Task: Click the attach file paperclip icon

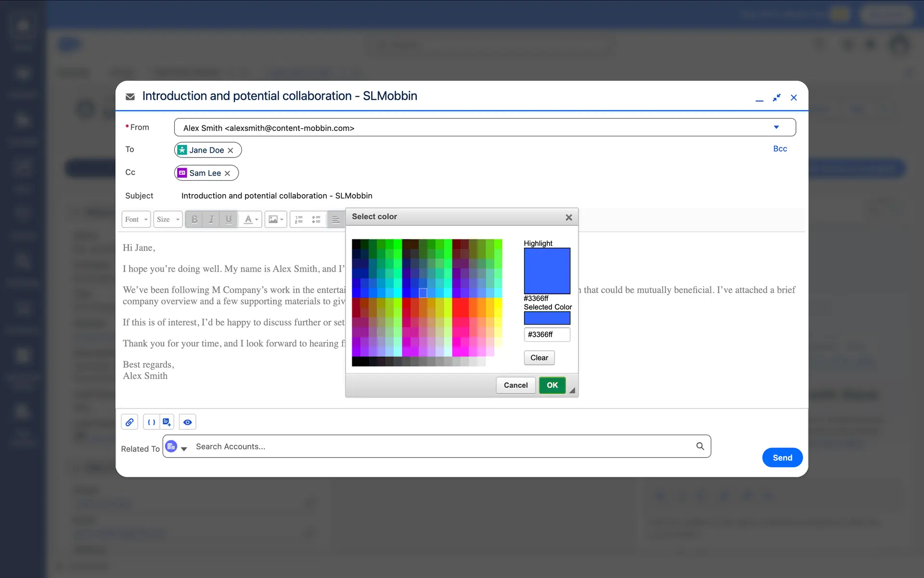Action: coord(129,422)
